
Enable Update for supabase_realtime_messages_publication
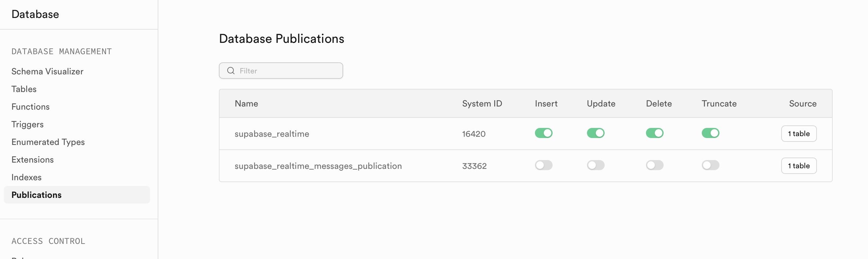click(x=595, y=165)
